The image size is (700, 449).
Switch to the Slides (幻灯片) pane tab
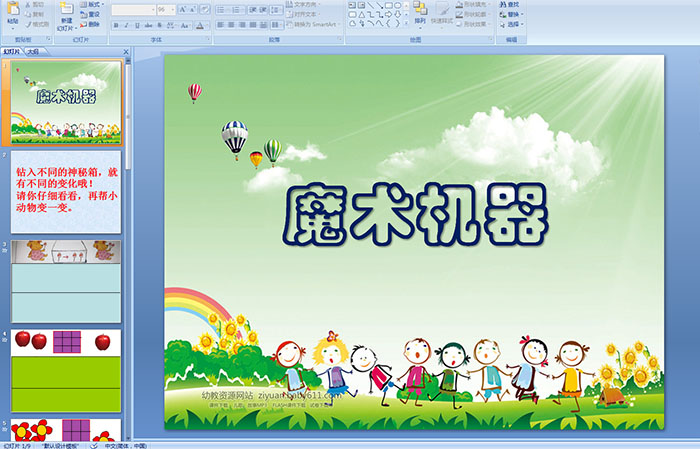click(x=12, y=52)
